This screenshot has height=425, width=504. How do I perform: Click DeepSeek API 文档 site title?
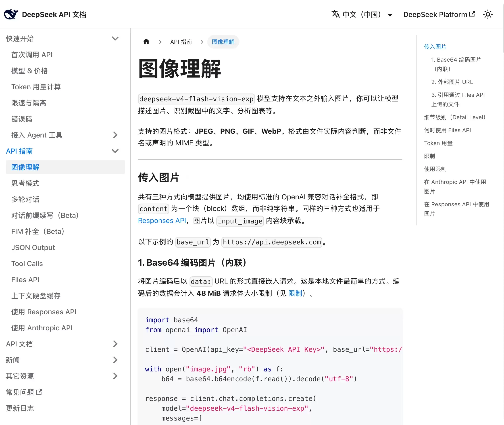click(54, 15)
